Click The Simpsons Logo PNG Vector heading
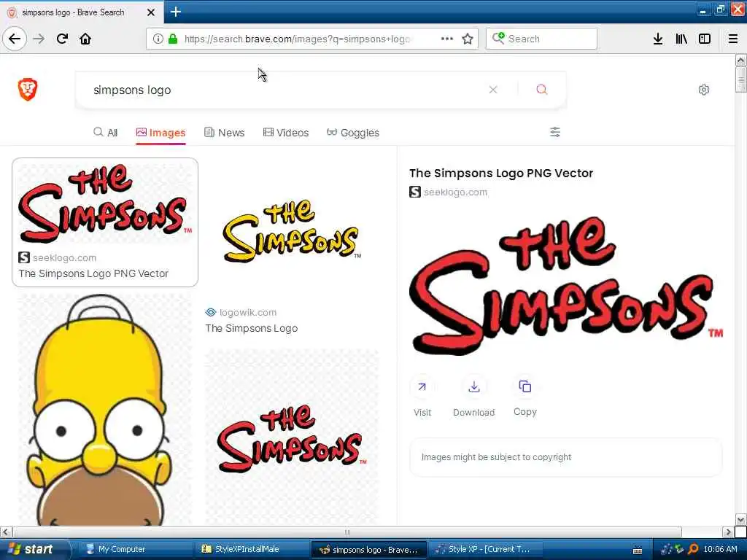Screen dimensions: 747x560 coord(501,173)
